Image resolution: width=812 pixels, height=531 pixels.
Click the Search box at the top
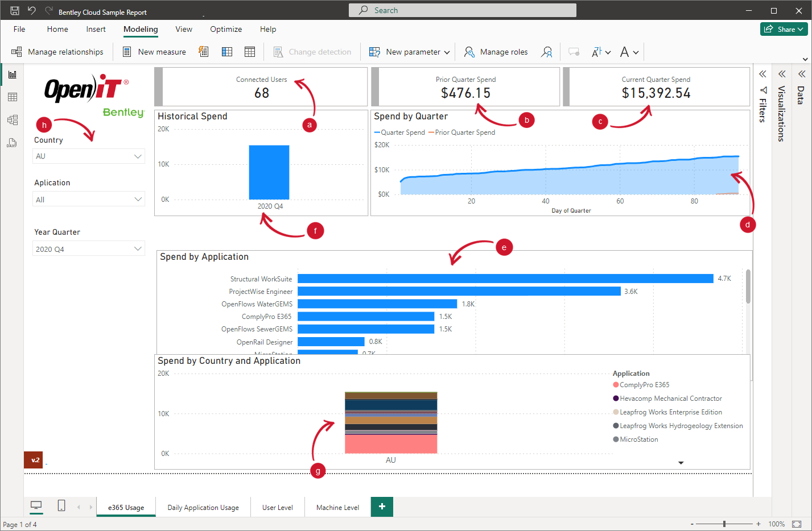[x=462, y=10]
